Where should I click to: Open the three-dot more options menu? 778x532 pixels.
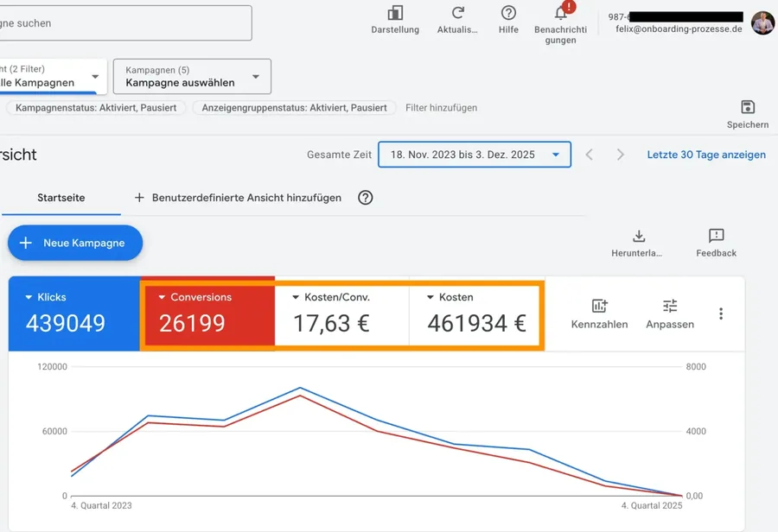click(x=721, y=313)
